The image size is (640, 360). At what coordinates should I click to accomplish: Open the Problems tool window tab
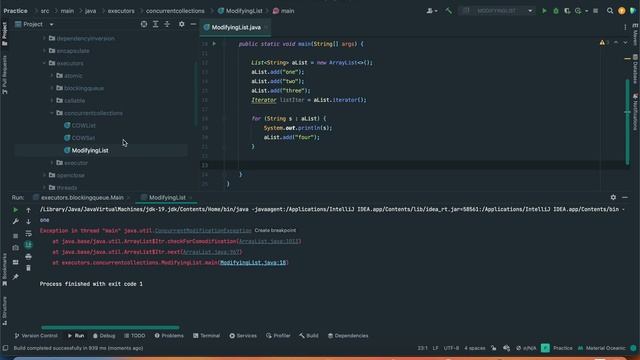[x=169, y=336]
